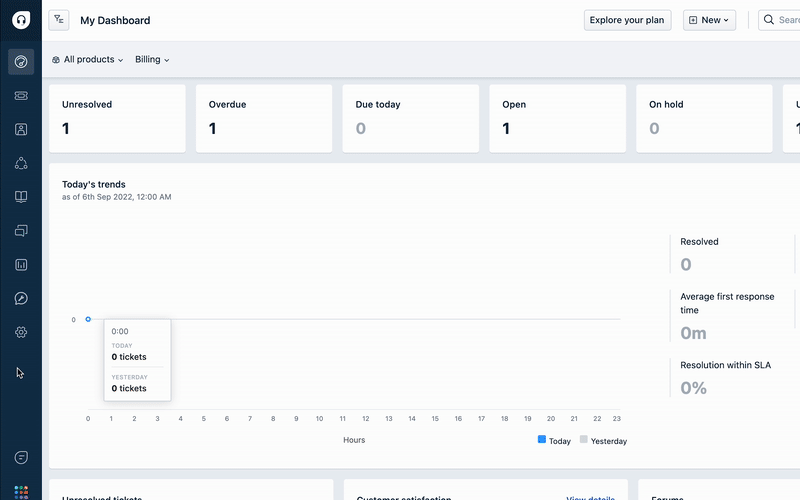Viewport: 800px width, 500px height.
Task: Click Average first response time value 0m
Action: [693, 333]
